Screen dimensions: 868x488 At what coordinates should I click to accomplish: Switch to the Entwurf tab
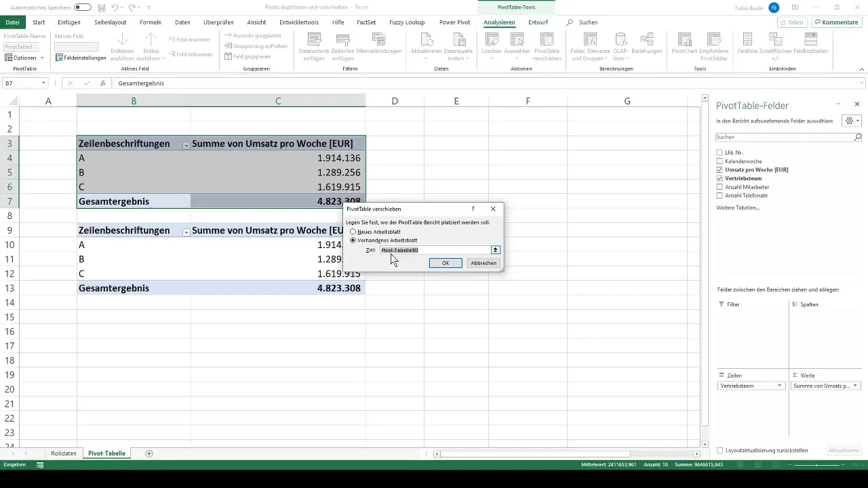[x=538, y=22]
